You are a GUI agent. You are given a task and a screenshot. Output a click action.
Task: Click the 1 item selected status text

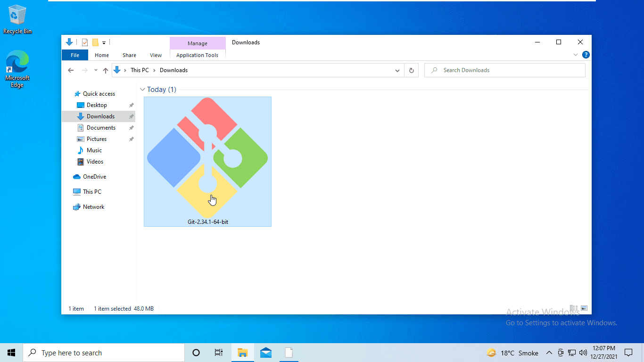(112, 309)
